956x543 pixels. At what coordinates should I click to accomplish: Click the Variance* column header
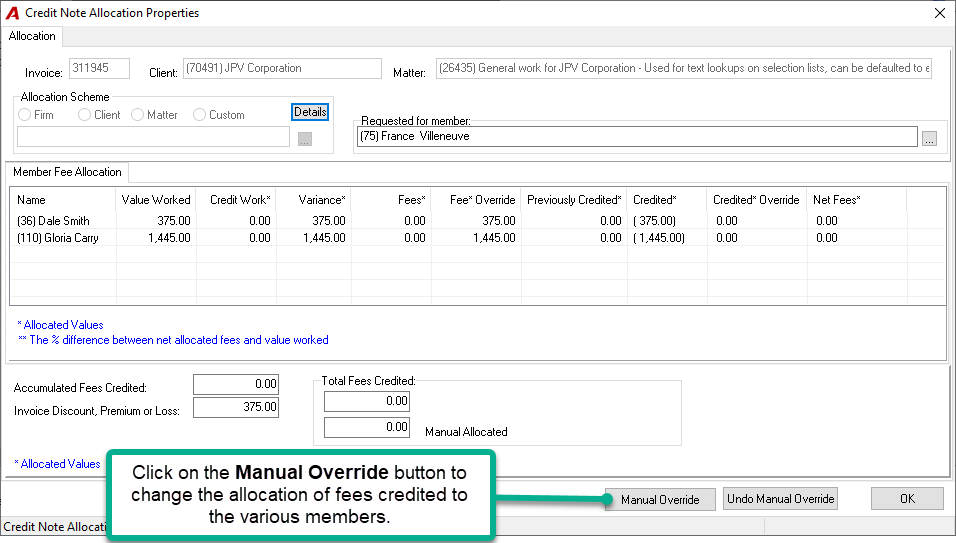(x=314, y=200)
